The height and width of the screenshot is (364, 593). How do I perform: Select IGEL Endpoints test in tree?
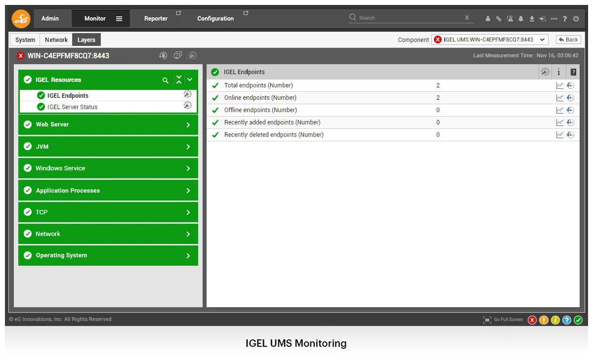click(68, 96)
